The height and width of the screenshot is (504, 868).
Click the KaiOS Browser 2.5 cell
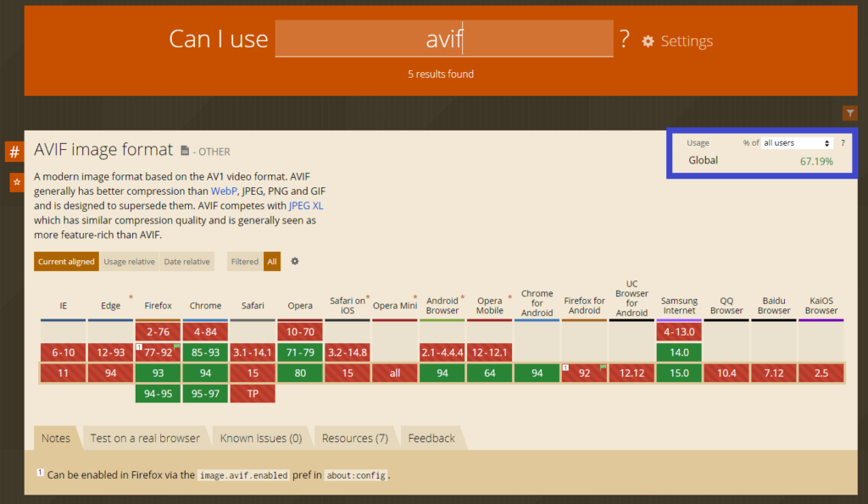click(821, 373)
